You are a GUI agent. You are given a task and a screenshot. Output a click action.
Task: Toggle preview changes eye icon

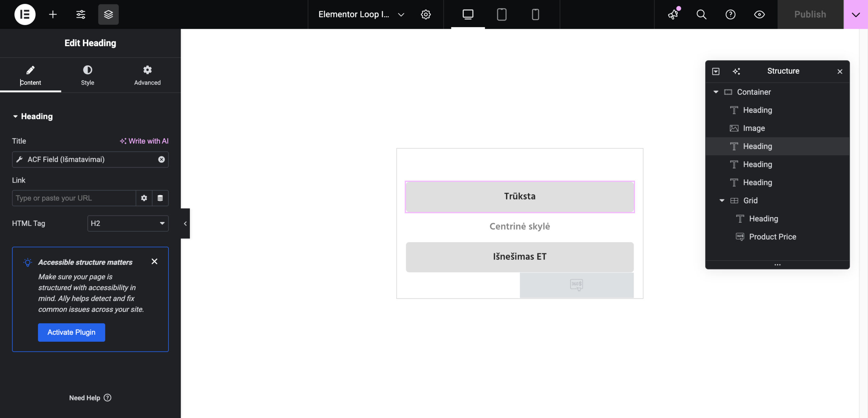coord(759,14)
